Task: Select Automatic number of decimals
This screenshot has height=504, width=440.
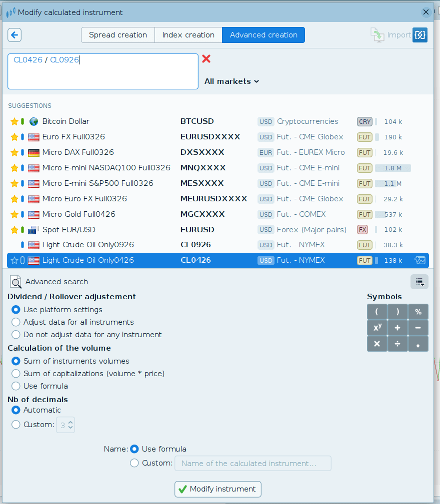Action: coord(16,410)
